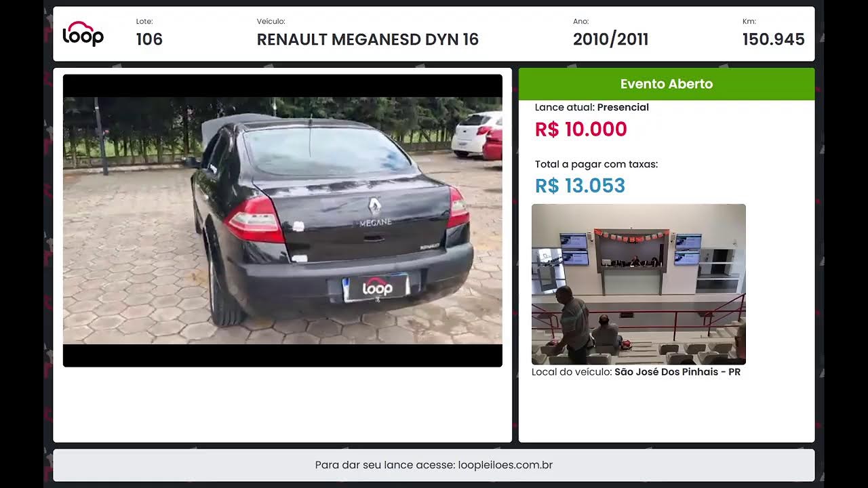Select the year value 2010/2011
Viewport: 868px width, 488px height.
point(610,39)
